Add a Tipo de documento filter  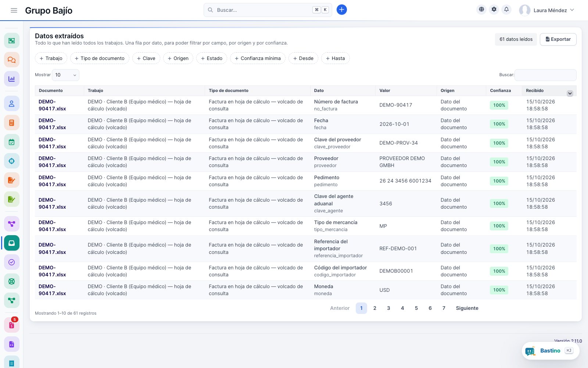point(100,58)
